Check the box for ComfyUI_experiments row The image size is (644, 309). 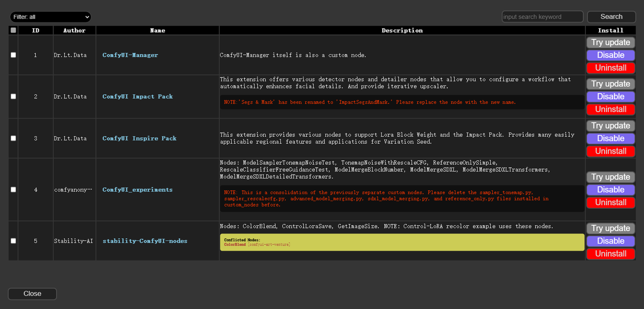click(13, 190)
